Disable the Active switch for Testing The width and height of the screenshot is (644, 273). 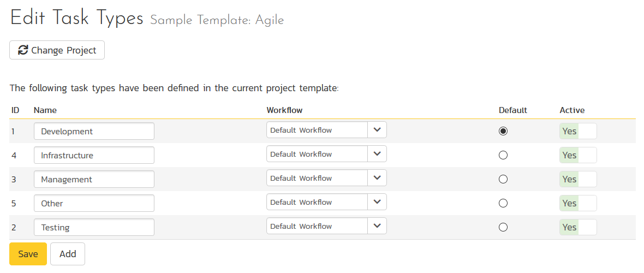coord(578,227)
